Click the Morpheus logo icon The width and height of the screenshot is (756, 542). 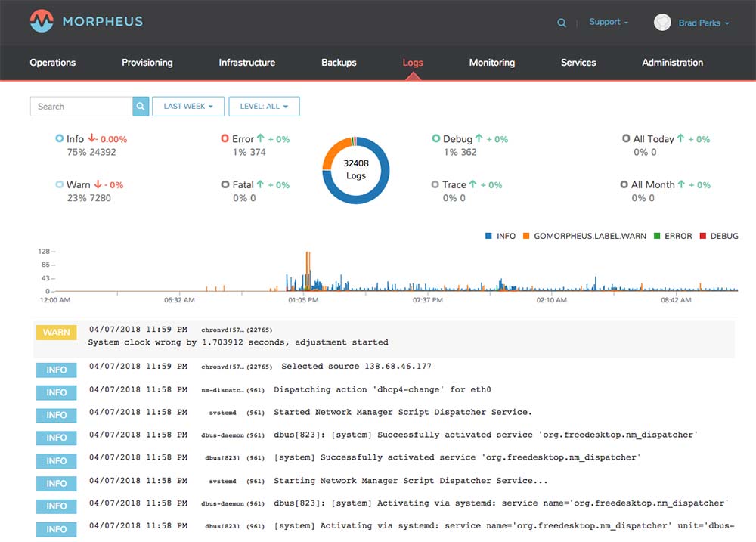click(42, 21)
